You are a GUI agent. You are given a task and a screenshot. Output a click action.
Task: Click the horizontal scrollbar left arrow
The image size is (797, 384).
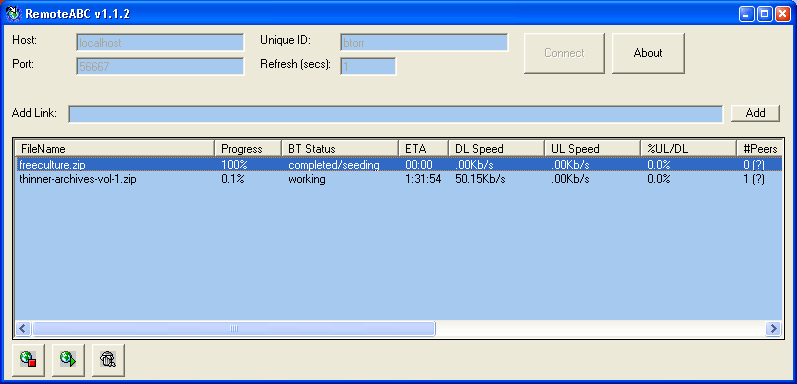click(x=23, y=328)
